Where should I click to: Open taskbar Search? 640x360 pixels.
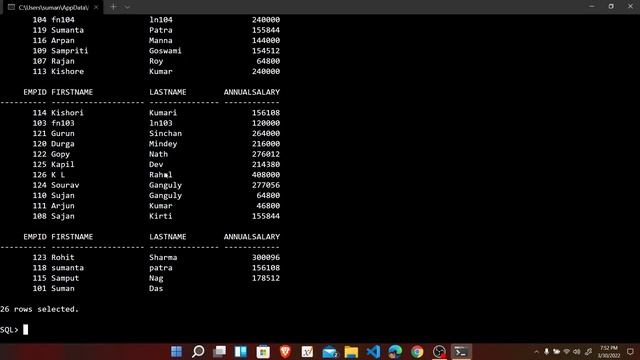click(x=198, y=351)
